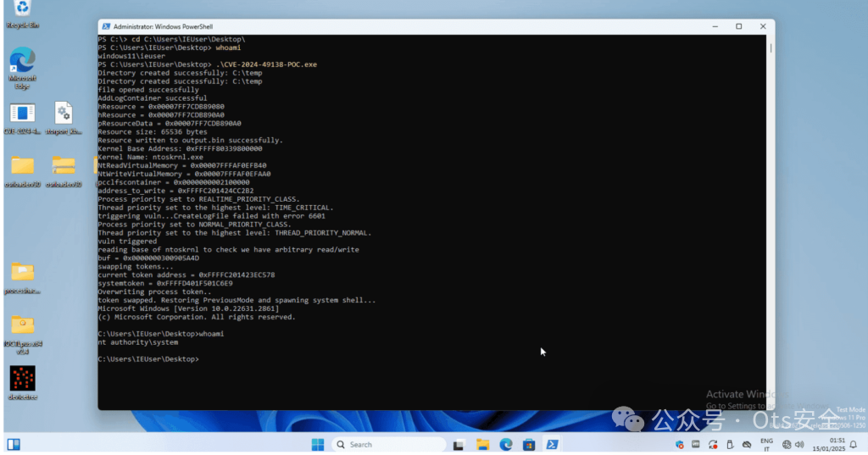The width and height of the screenshot is (868, 455).
Task: Click the 'Process priority set to REALTIME_PRIORITY_CLASS.' line
Action: tap(198, 199)
